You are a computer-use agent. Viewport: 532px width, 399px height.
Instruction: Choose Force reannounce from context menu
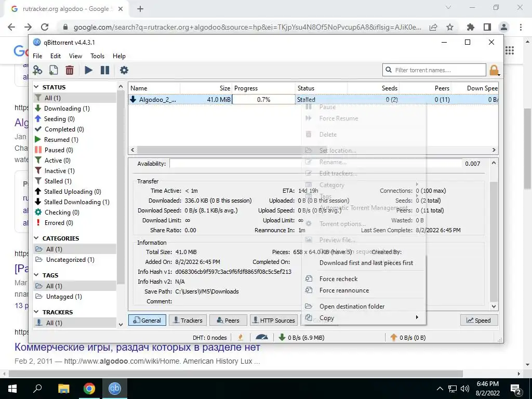pyautogui.click(x=363, y=290)
